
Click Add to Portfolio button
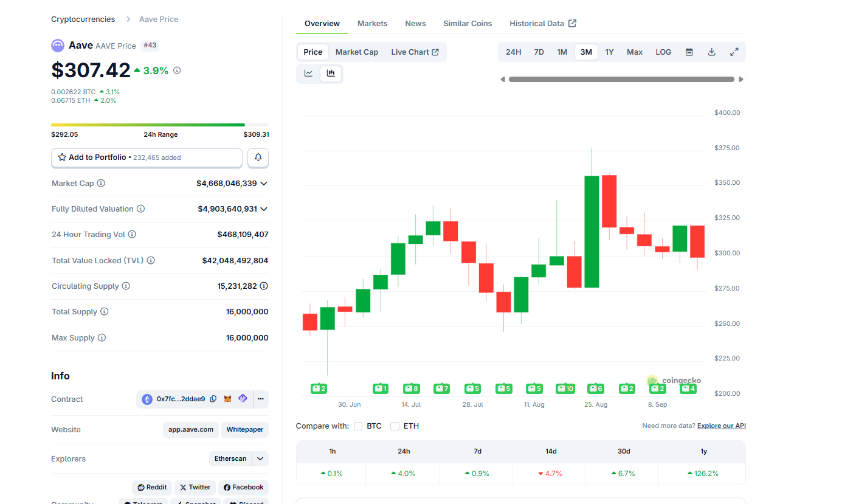coord(147,157)
